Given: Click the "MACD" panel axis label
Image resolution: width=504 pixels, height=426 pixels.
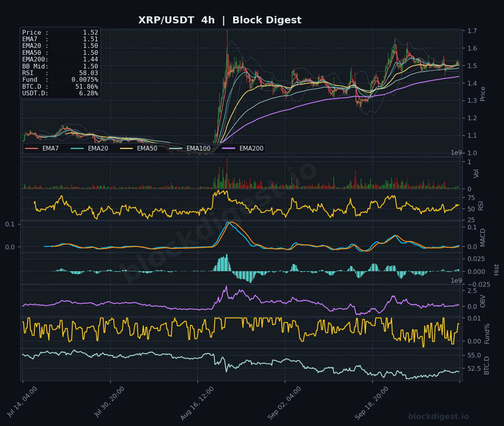Looking at the screenshot, I should [483, 237].
